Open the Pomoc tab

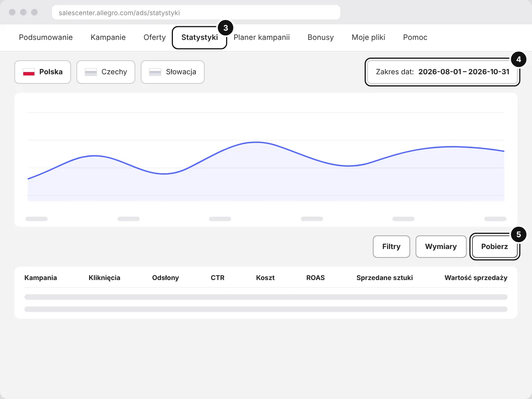pyautogui.click(x=415, y=37)
